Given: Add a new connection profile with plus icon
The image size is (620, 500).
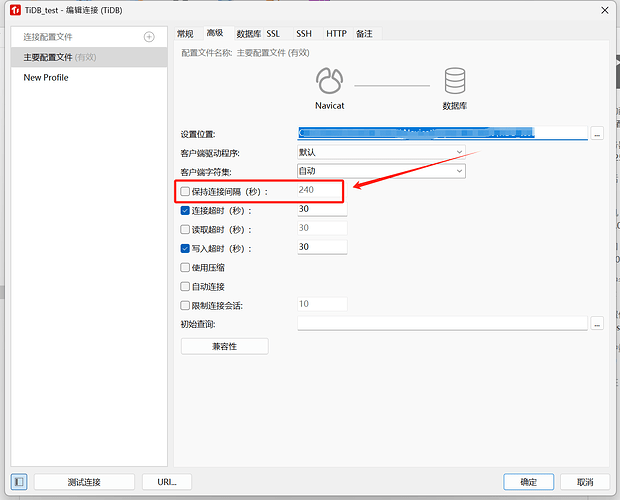Looking at the screenshot, I should pos(149,37).
